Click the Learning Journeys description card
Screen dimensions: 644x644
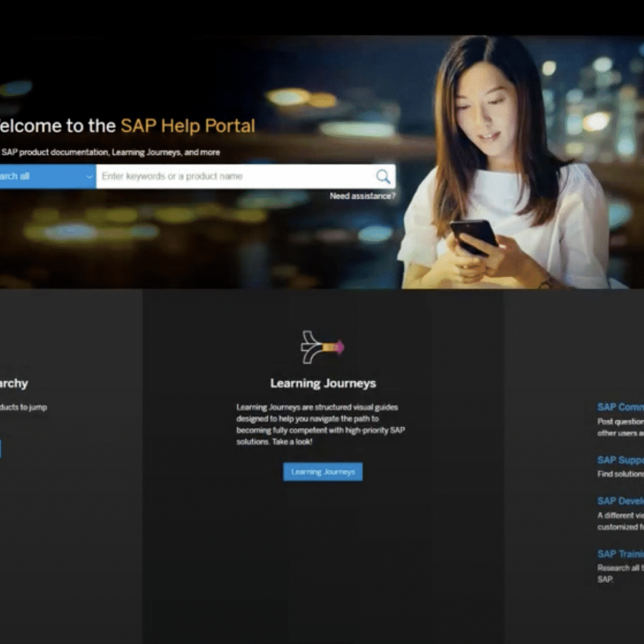pyautogui.click(x=322, y=424)
